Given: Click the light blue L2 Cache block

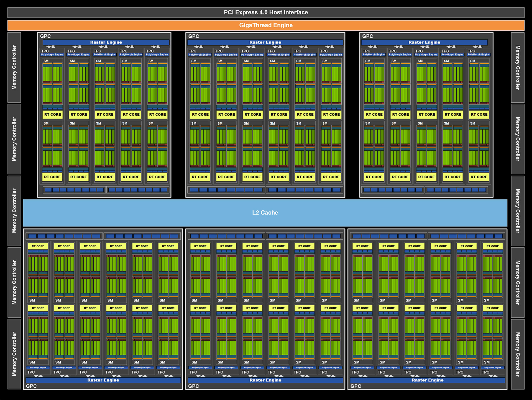Looking at the screenshot, I should click(265, 213).
